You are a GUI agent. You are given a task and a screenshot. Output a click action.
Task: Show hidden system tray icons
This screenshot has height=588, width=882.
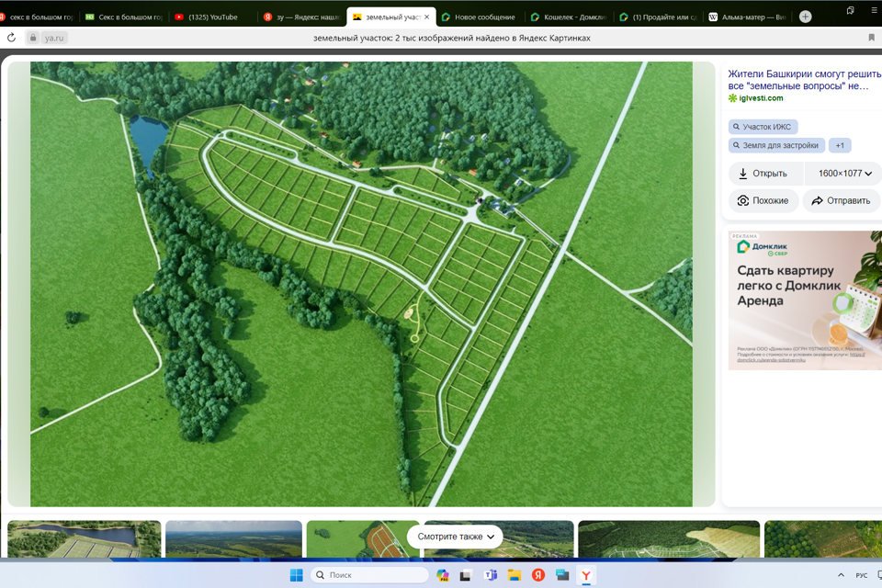click(840, 575)
